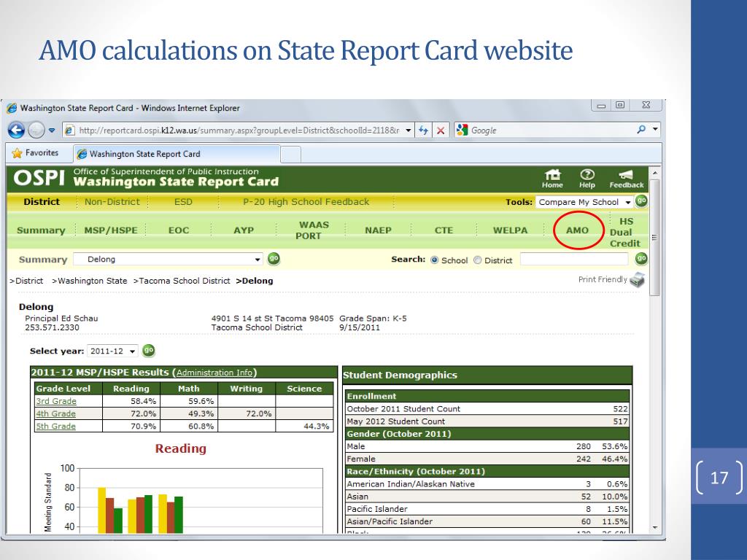Click the page scrollbar down arrow
The height and width of the screenshot is (560, 747).
click(654, 528)
